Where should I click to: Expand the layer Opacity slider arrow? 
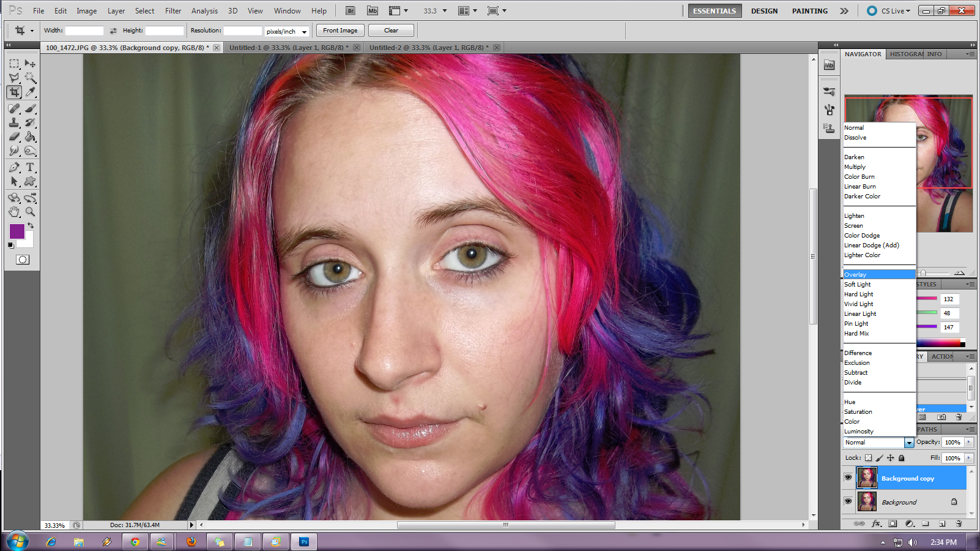pos(969,442)
